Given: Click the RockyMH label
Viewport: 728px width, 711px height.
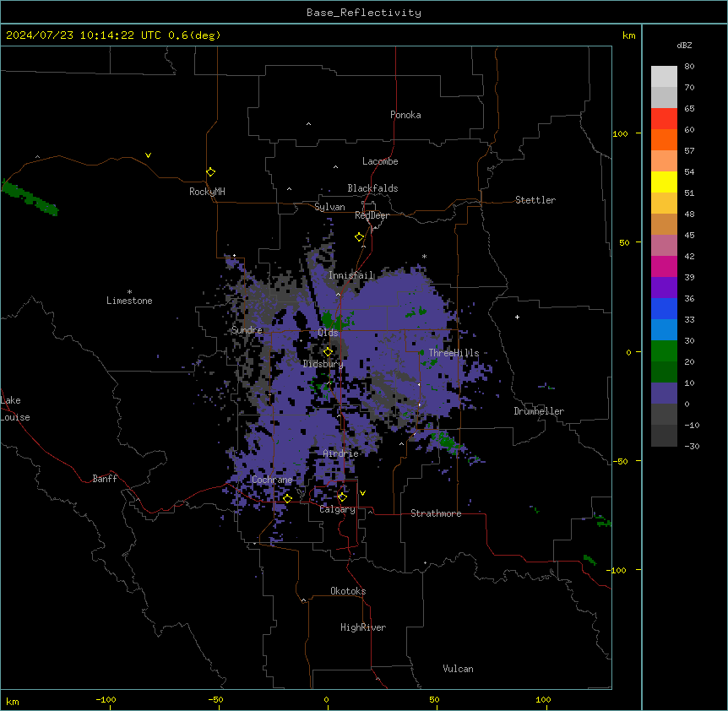Looking at the screenshot, I should 207,192.
